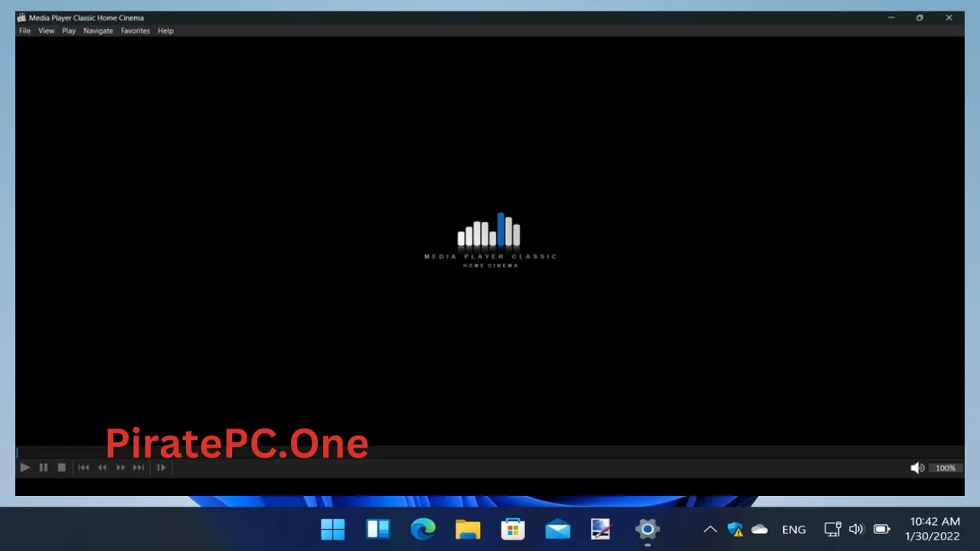Minimize the Media Player Classic window
The width and height of the screenshot is (980, 551).
pyautogui.click(x=891, y=18)
